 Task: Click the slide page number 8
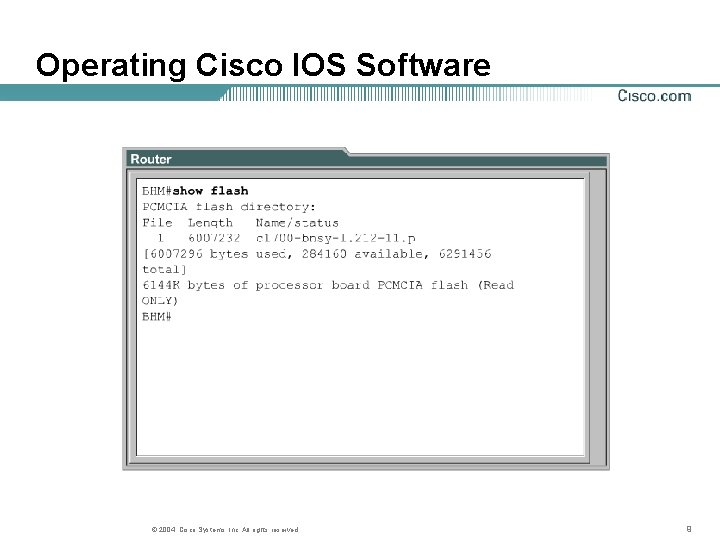689,529
